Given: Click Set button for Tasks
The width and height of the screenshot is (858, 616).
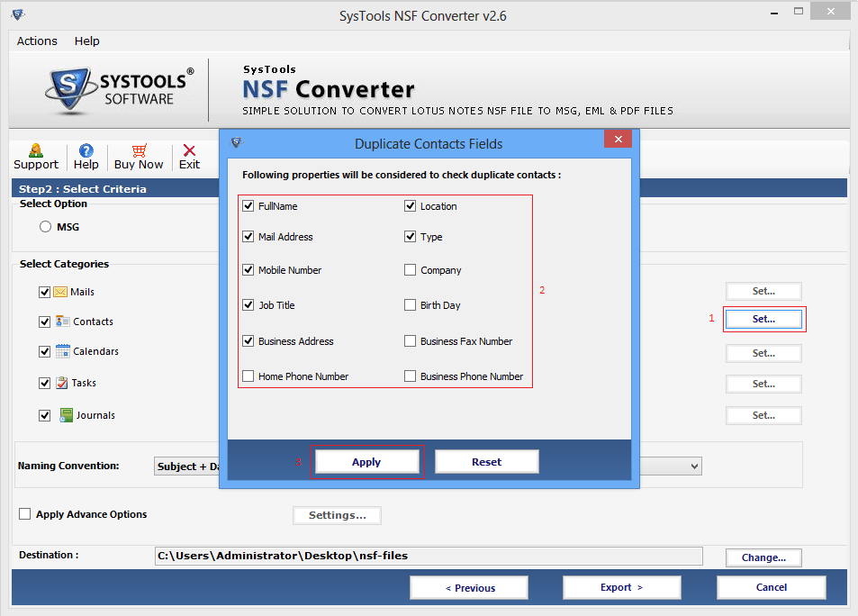Looking at the screenshot, I should click(x=763, y=385).
